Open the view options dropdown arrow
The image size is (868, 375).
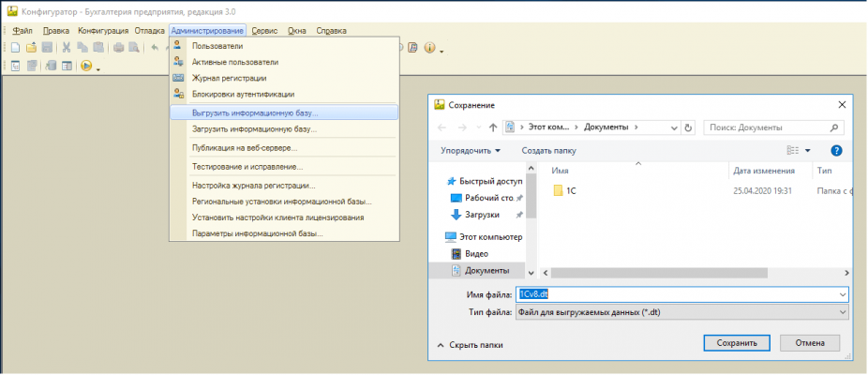tap(807, 150)
